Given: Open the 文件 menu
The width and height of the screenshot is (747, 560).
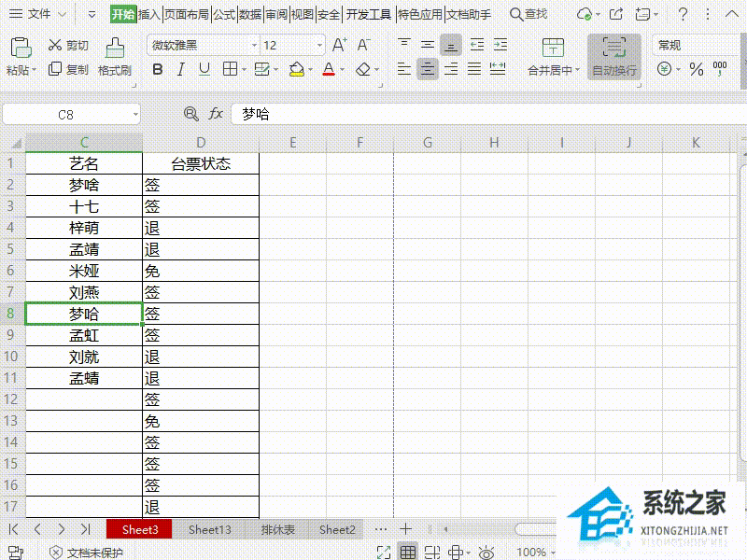Looking at the screenshot, I should click(x=39, y=14).
